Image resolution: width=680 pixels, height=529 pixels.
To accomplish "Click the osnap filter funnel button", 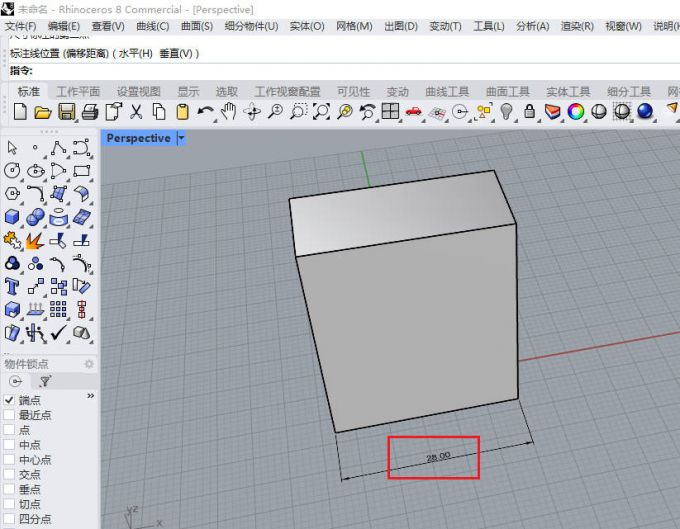I will [x=45, y=381].
